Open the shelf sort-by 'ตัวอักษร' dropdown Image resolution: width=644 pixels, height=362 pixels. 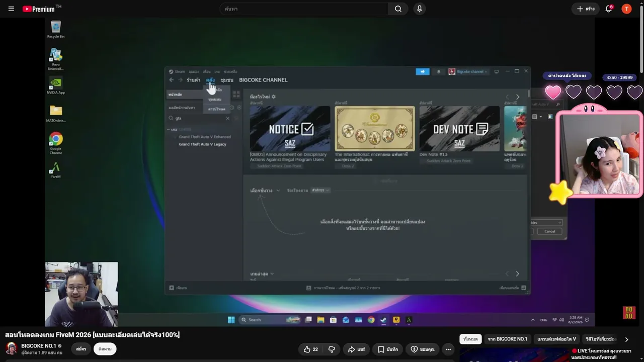[x=320, y=191]
